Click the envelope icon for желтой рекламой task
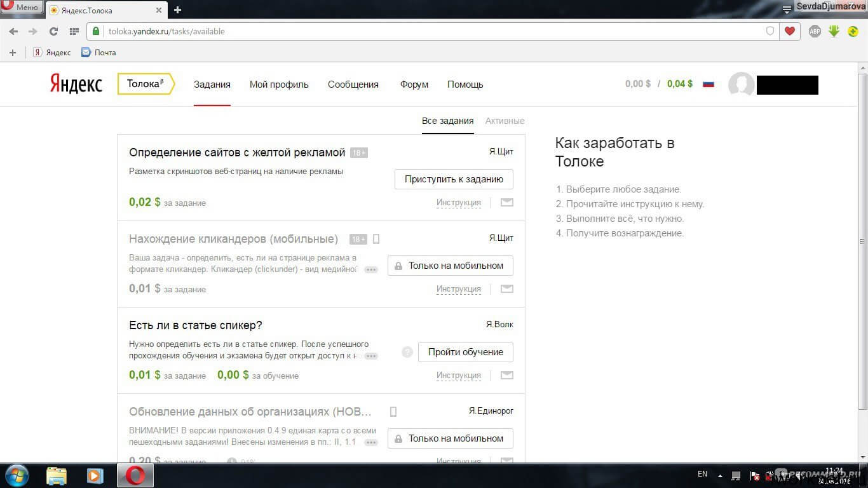This screenshot has height=488, width=868. (x=506, y=203)
